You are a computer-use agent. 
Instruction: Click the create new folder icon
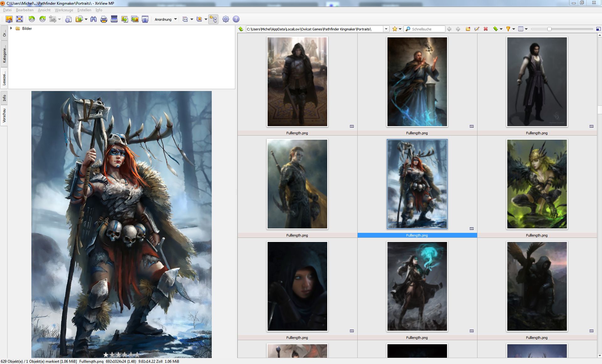click(x=468, y=29)
